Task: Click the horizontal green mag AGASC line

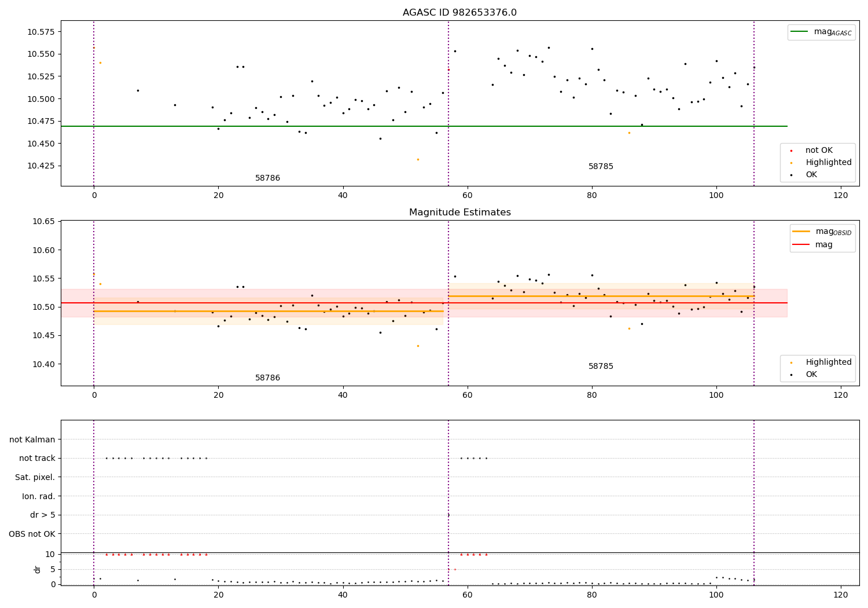Action: [x=424, y=126]
